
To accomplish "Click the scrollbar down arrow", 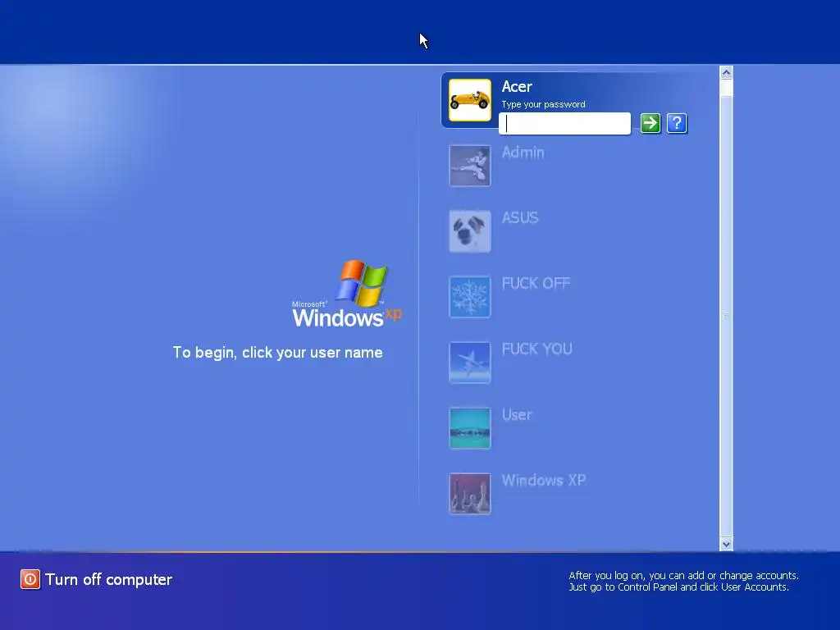I will [x=727, y=545].
